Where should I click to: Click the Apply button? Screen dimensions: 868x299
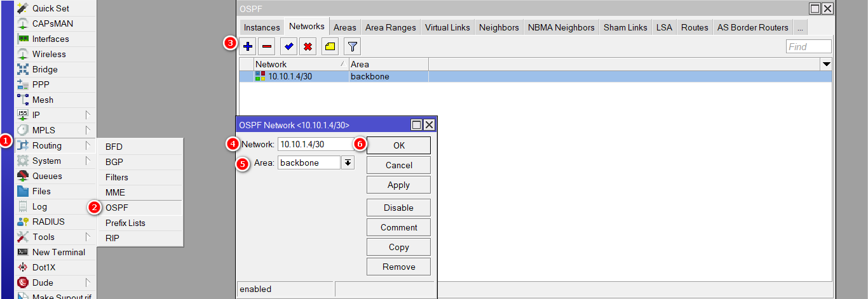tap(398, 185)
